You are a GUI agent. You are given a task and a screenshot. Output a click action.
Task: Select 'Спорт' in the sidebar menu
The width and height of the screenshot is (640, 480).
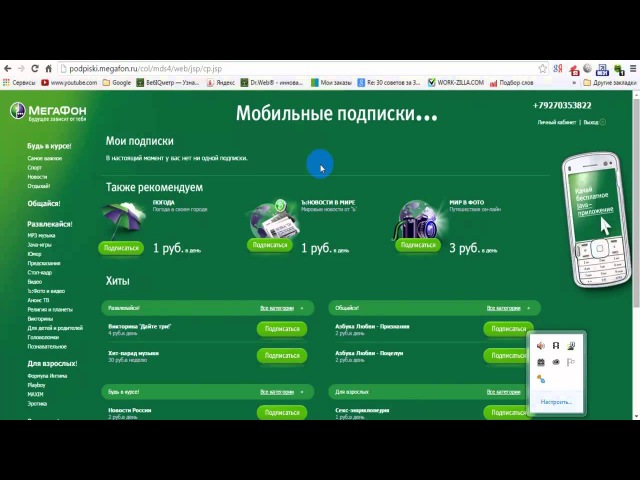pos(34,168)
